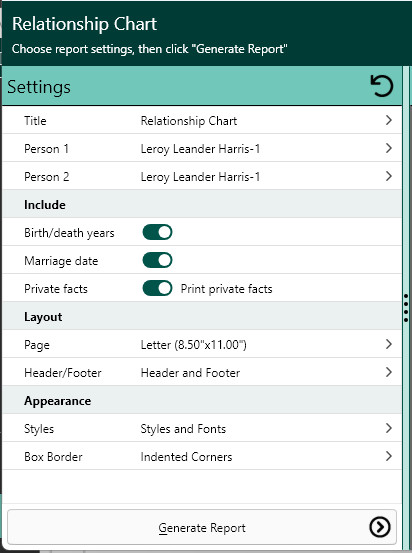Open Styles and Fonts chevron

pyautogui.click(x=389, y=428)
